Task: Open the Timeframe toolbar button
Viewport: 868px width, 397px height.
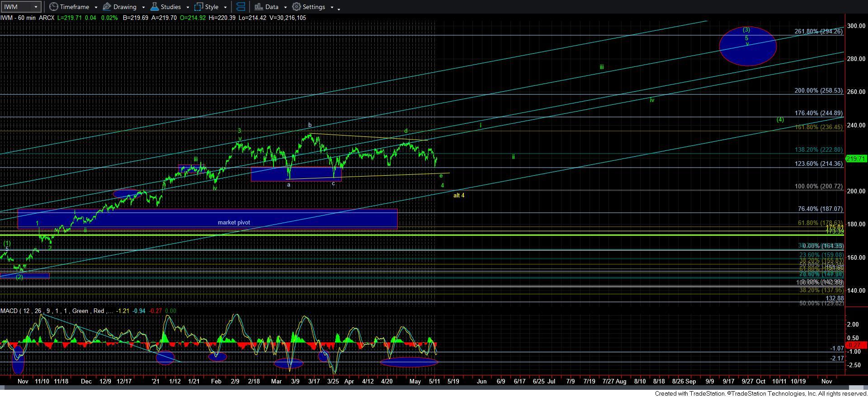Action: [x=69, y=7]
